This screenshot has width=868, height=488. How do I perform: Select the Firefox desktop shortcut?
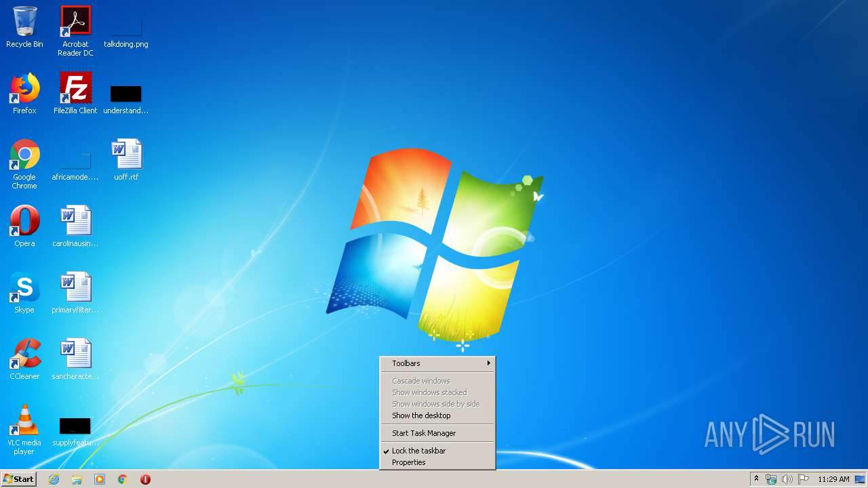click(24, 94)
